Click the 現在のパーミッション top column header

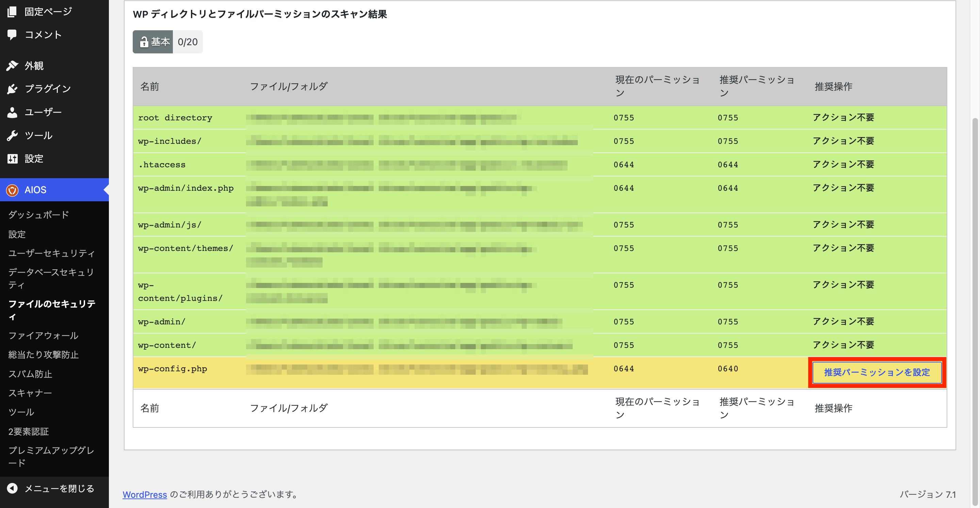click(657, 86)
